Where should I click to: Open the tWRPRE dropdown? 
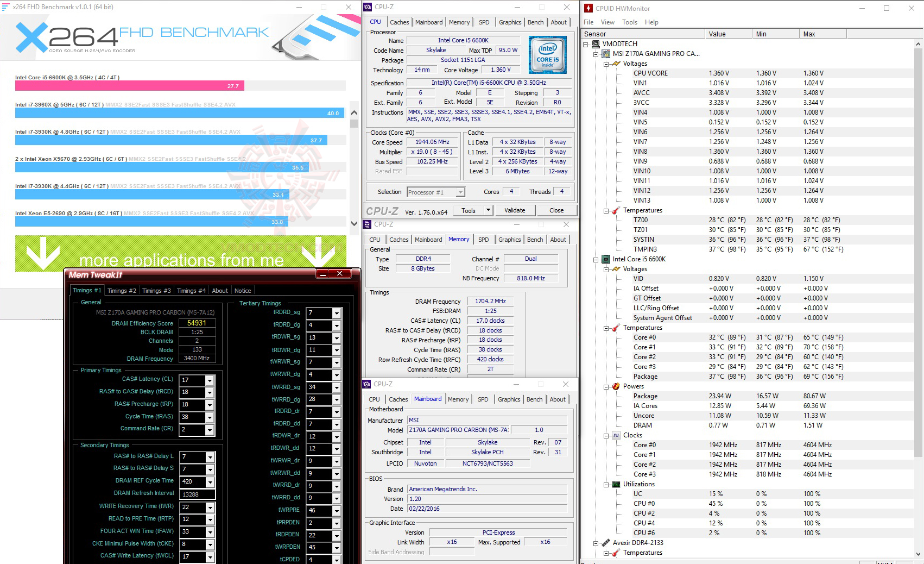click(337, 511)
